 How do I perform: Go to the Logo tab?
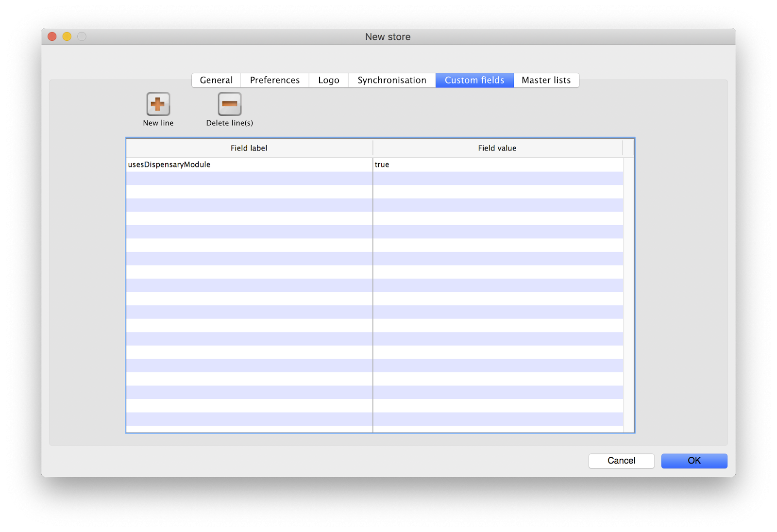coord(329,80)
